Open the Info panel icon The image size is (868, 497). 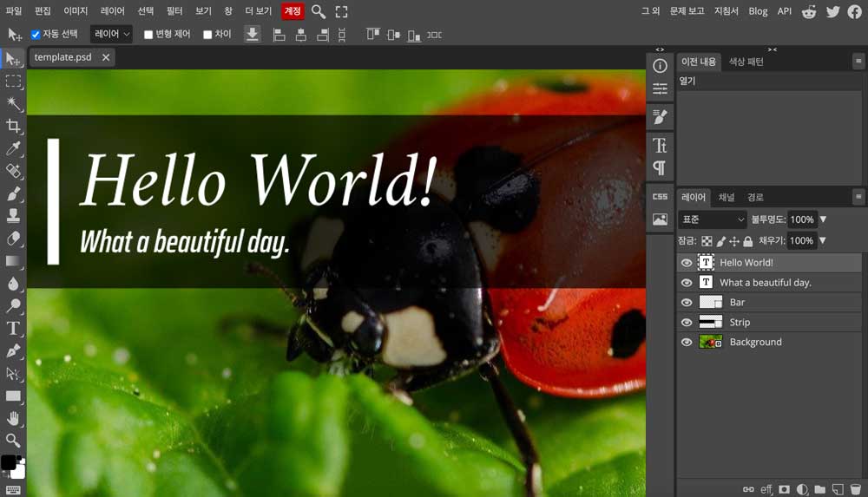tap(660, 66)
